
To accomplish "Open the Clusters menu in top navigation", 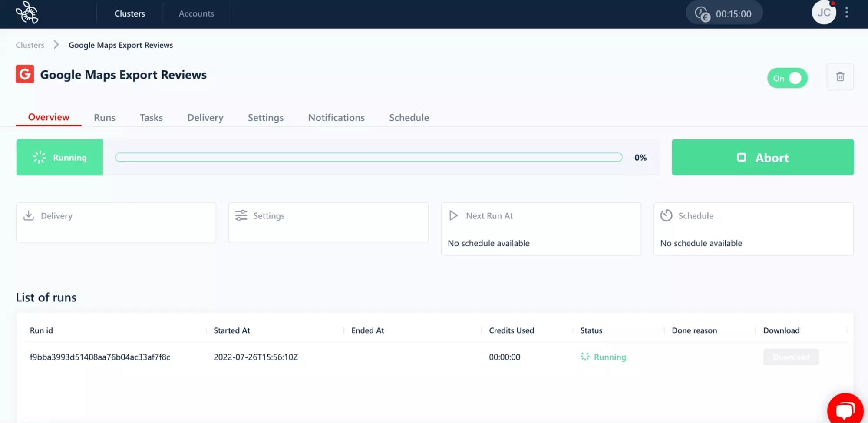I will (129, 13).
